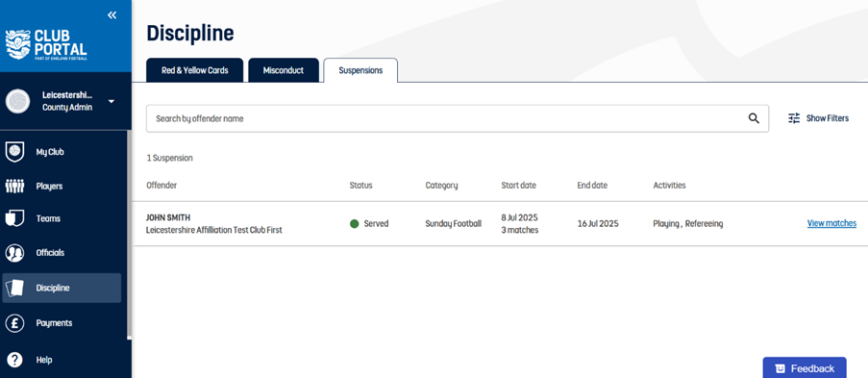The image size is (868, 378).
Task: Click the Show Filters sliders icon
Action: click(794, 118)
